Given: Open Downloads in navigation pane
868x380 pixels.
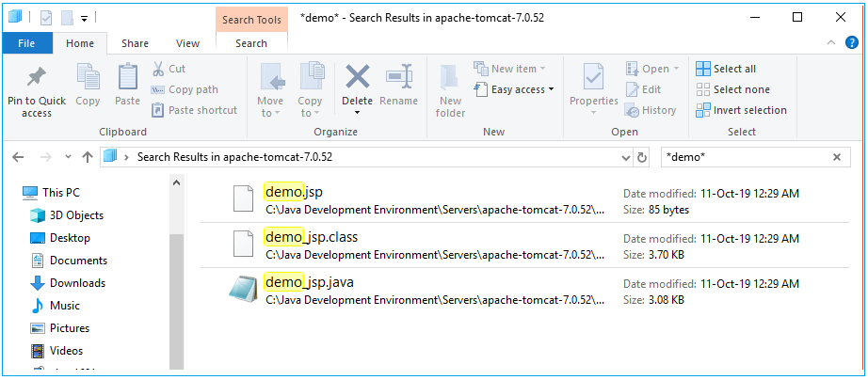Looking at the screenshot, I should (67, 283).
